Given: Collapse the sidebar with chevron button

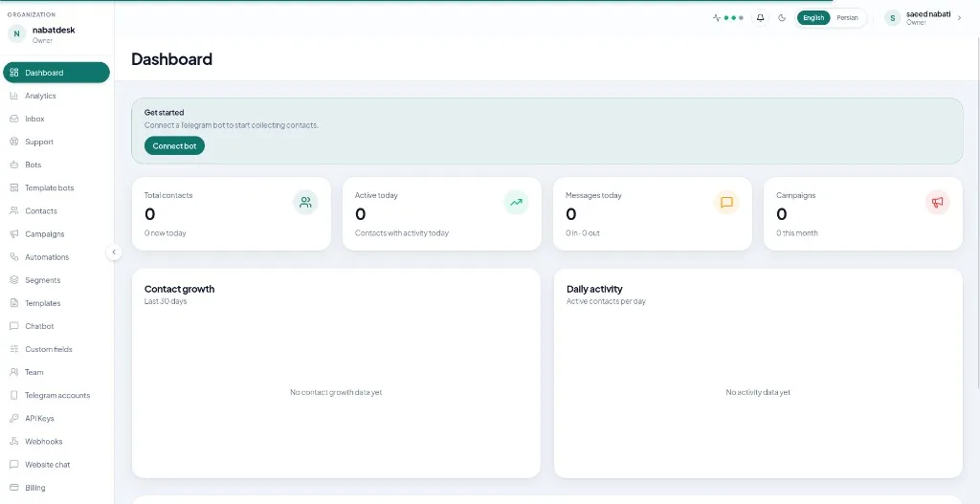Looking at the screenshot, I should tap(114, 252).
